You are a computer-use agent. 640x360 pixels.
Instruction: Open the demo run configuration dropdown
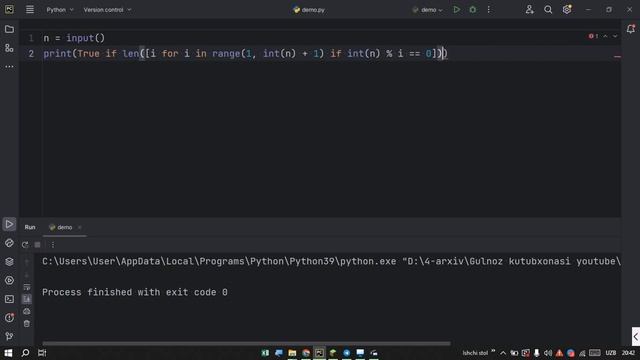427,9
